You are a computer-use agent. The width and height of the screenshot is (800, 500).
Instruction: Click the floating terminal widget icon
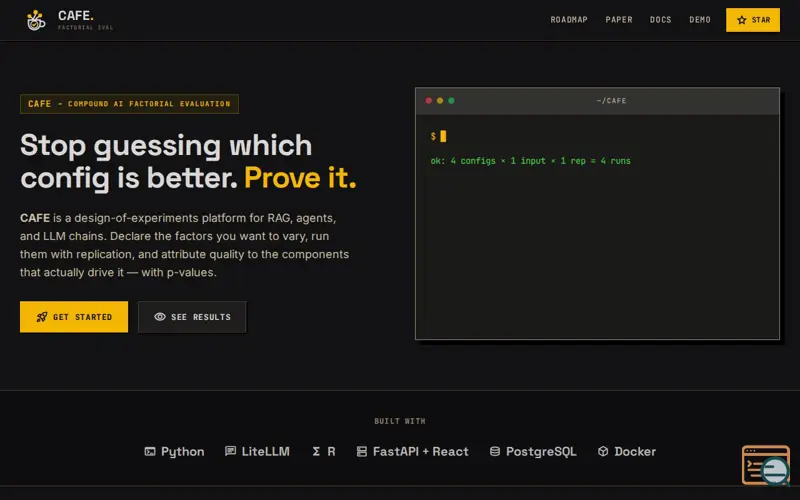click(766, 465)
